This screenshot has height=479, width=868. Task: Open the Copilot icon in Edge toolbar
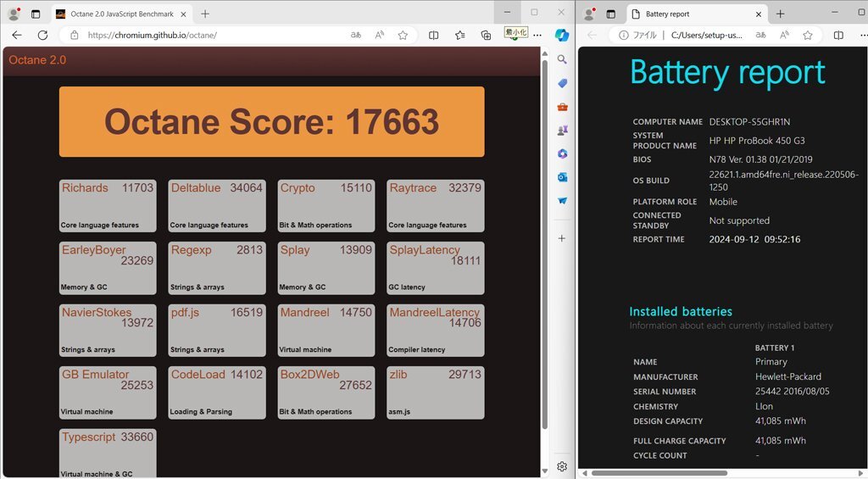(x=561, y=35)
